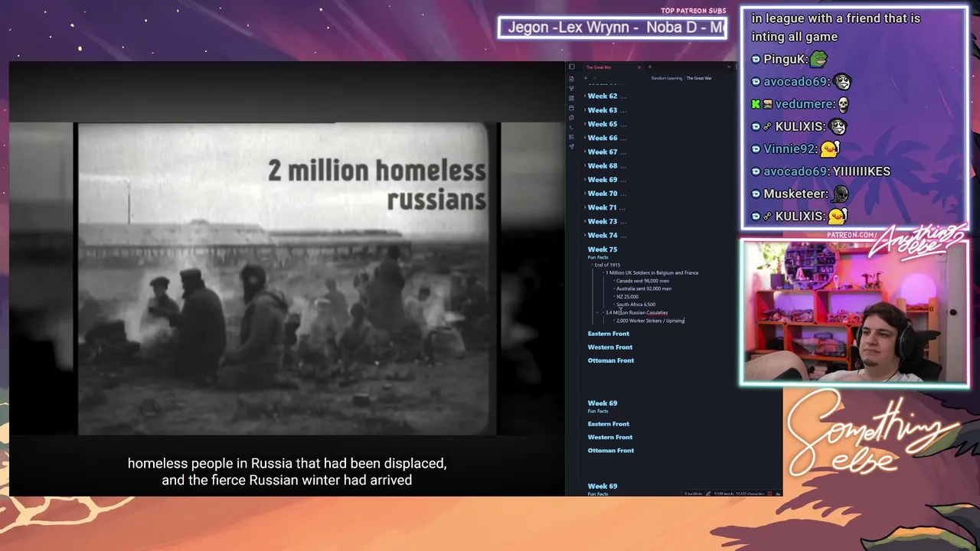Click the 'End of 1915' bullet

tap(607, 265)
